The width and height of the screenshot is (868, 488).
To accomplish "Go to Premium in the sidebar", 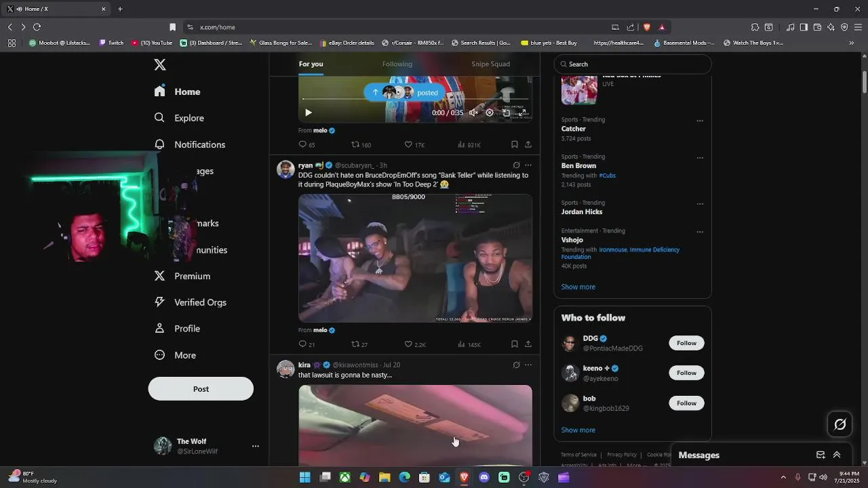I will 182,276.
